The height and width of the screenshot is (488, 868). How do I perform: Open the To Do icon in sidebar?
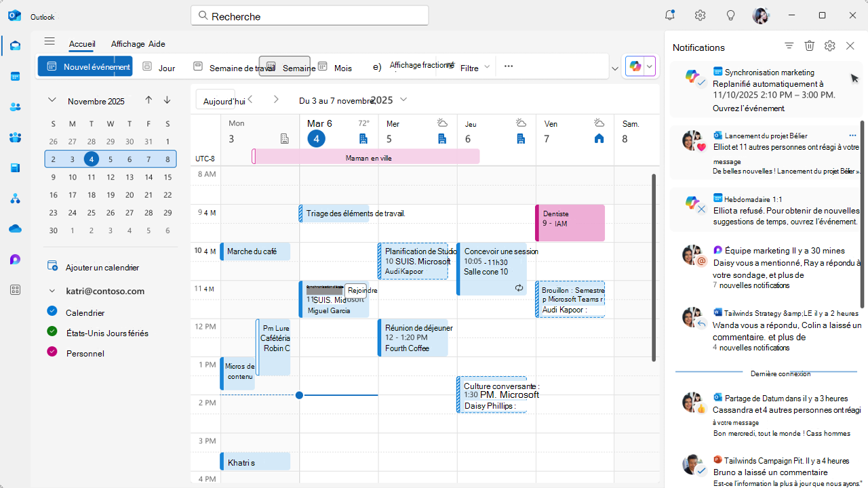(15, 167)
